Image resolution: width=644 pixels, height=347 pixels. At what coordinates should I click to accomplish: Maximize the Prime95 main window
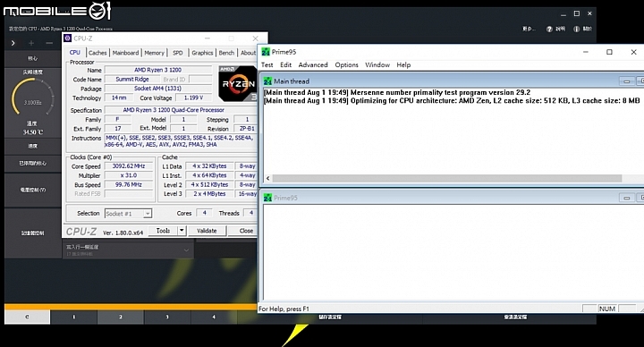click(609, 52)
